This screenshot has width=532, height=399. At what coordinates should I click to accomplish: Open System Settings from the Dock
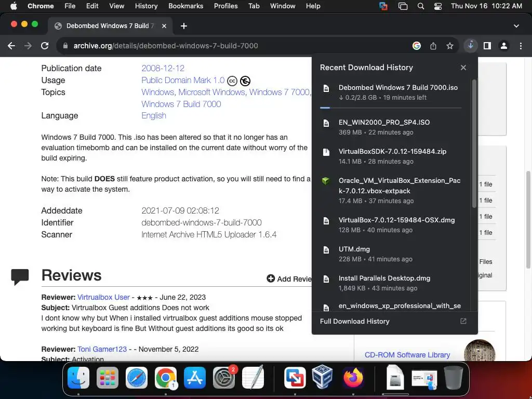(224, 378)
